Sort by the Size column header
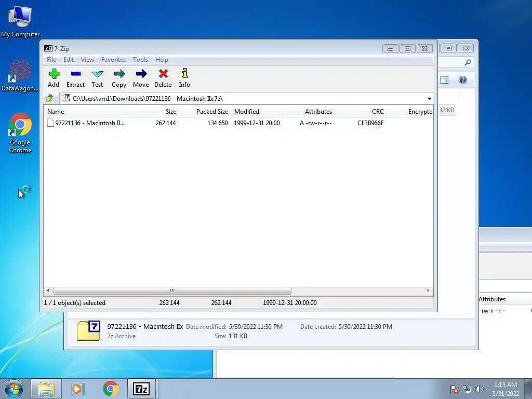Image resolution: width=532 pixels, height=399 pixels. (x=153, y=112)
